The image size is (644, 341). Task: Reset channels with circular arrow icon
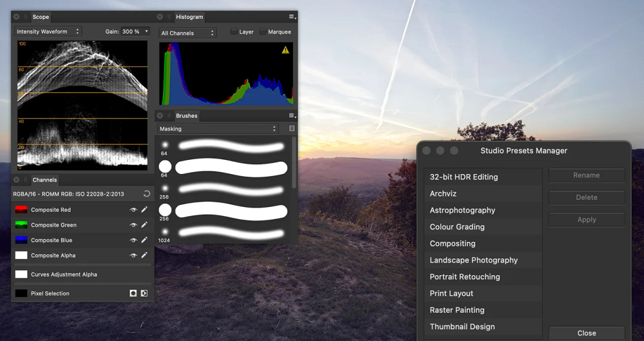147,194
